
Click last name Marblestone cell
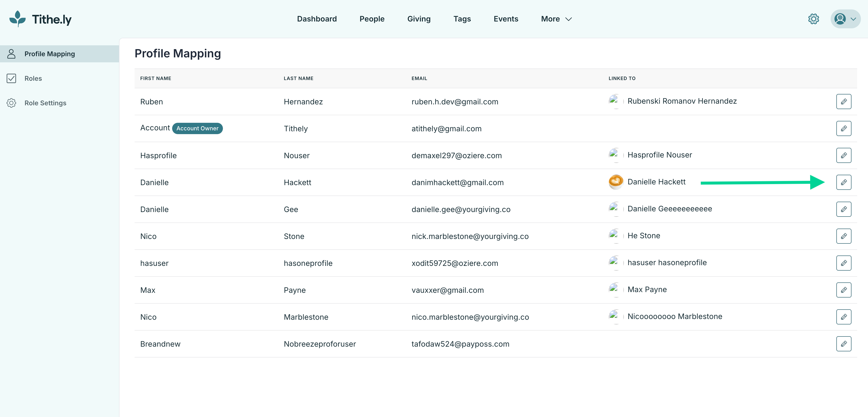tap(306, 317)
